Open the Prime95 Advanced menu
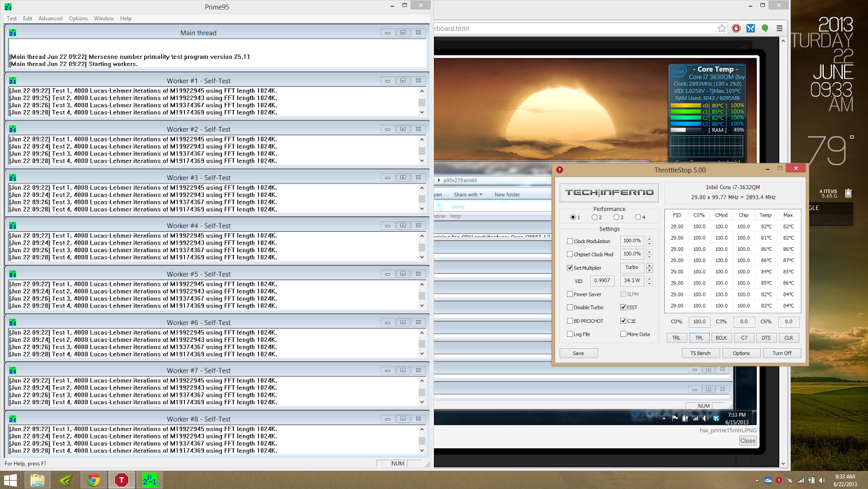 (50, 18)
